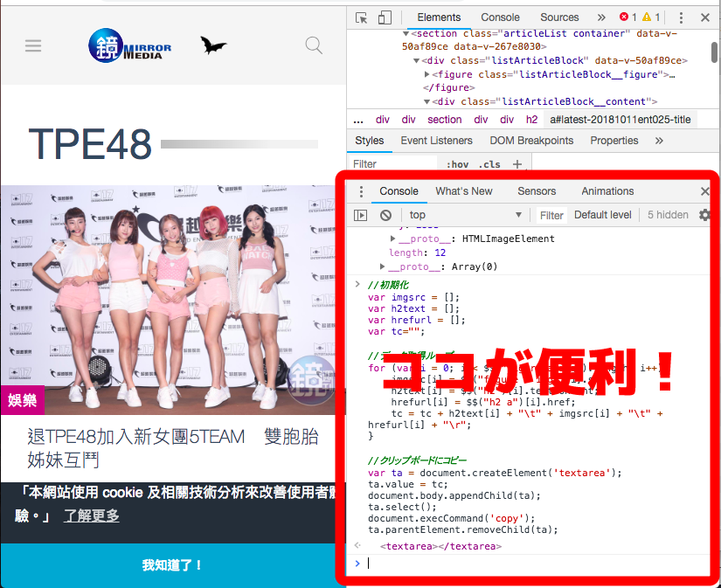
Task: Expand the figure listArticleBlock__figure node
Action: point(426,74)
